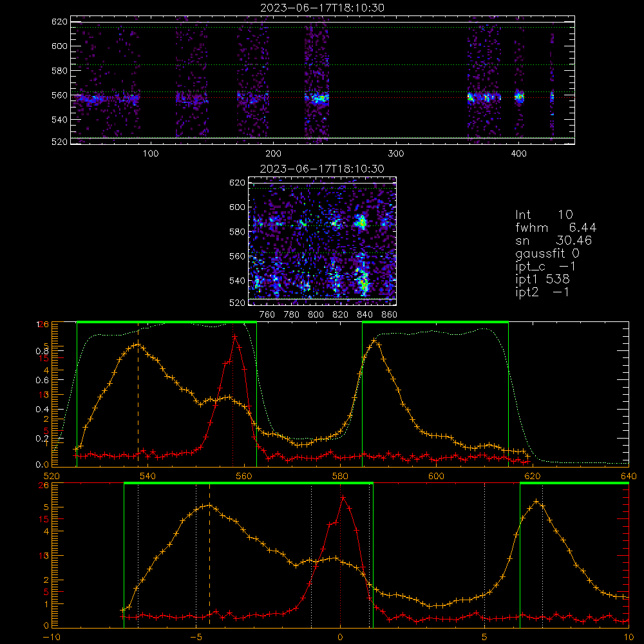This screenshot has width=644, height=644.
Task: Click the x-axis label 800 in middle image
Action: click(x=316, y=315)
